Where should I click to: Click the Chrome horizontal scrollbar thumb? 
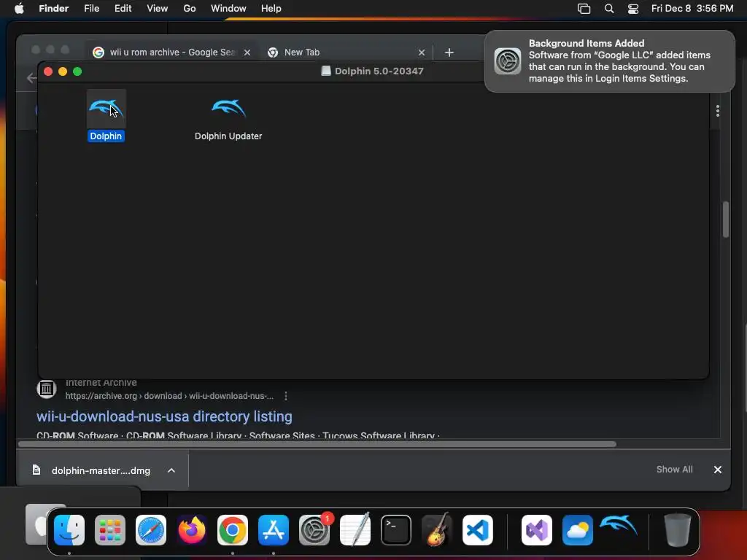(x=317, y=444)
